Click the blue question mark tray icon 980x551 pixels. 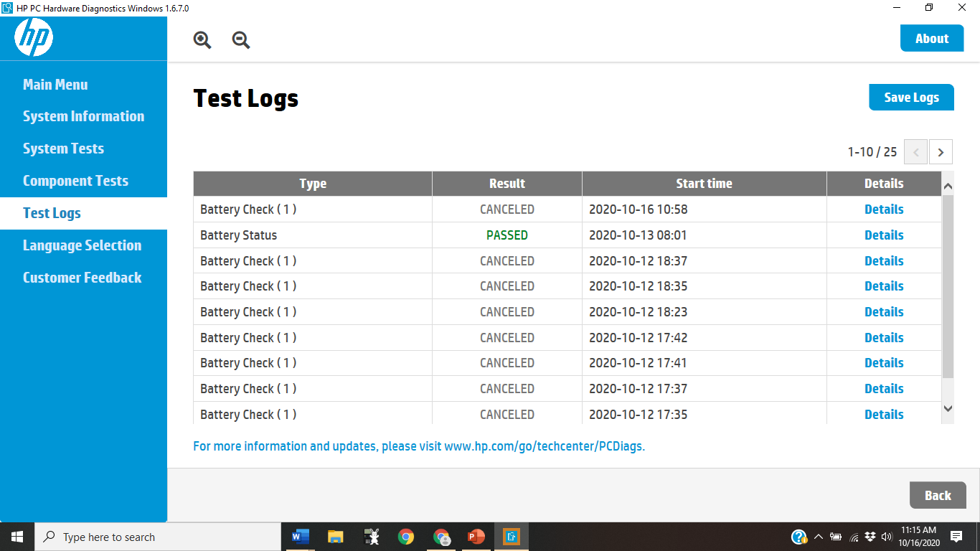tap(799, 537)
